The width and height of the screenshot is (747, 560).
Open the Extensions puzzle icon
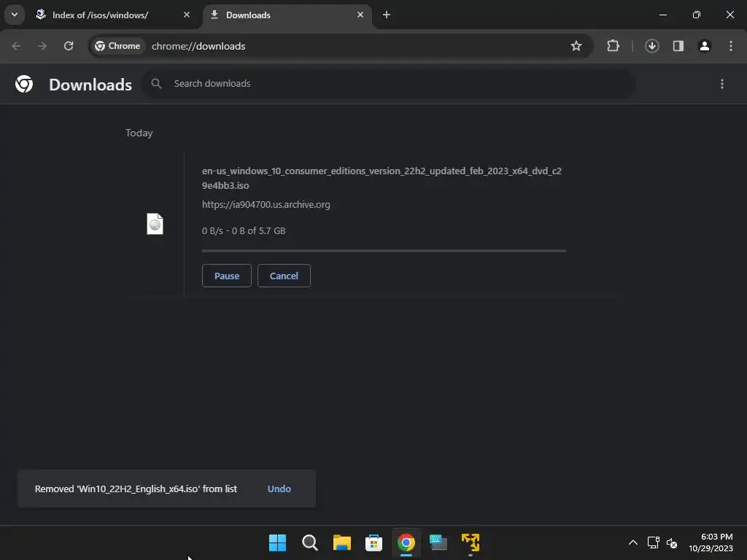(613, 46)
